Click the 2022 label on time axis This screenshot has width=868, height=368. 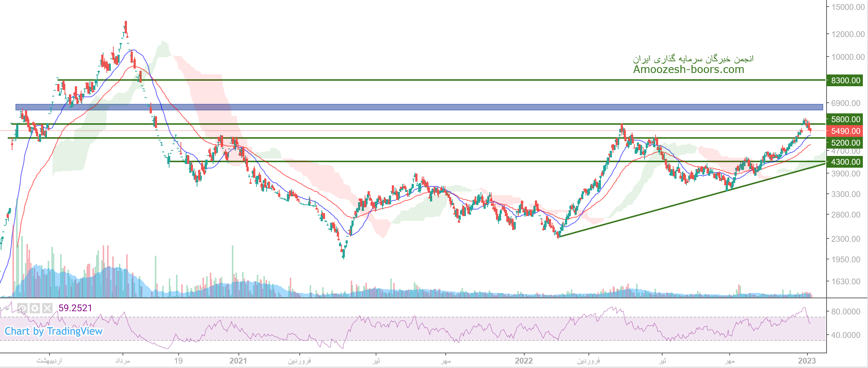(524, 361)
